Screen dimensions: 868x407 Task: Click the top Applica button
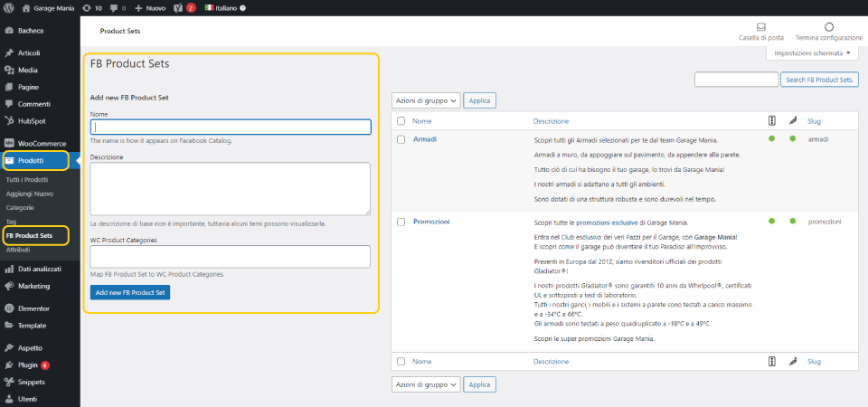[479, 100]
